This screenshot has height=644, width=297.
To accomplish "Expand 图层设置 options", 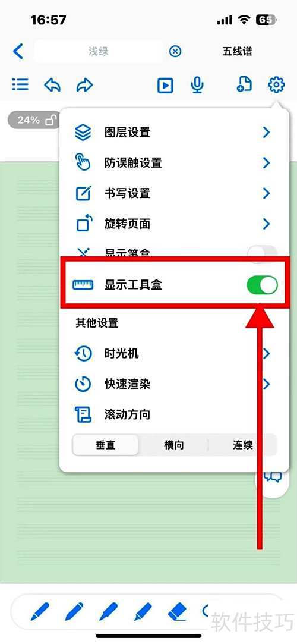I will coord(175,132).
